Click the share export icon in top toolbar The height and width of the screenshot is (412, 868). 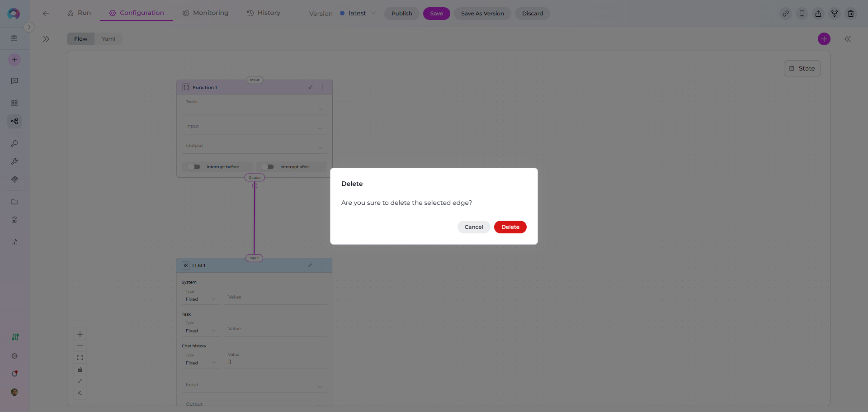point(818,14)
